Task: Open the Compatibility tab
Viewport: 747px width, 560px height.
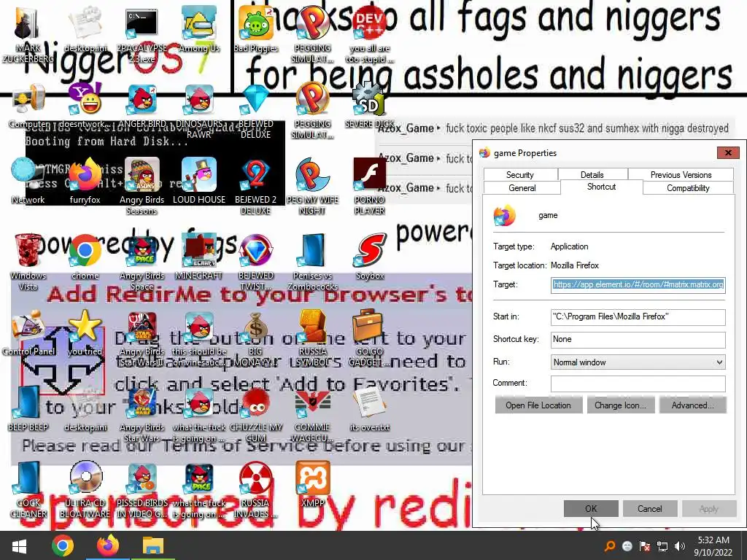Action: click(x=688, y=187)
